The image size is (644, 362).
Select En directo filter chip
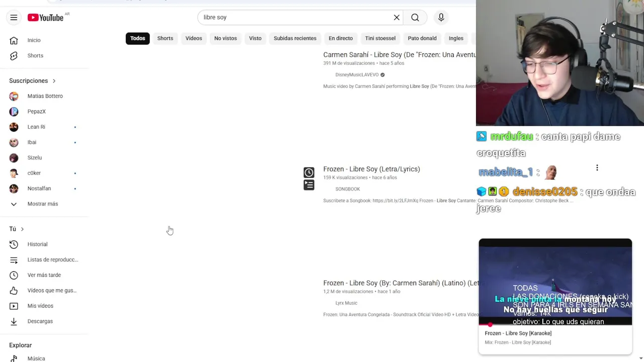[x=341, y=38]
